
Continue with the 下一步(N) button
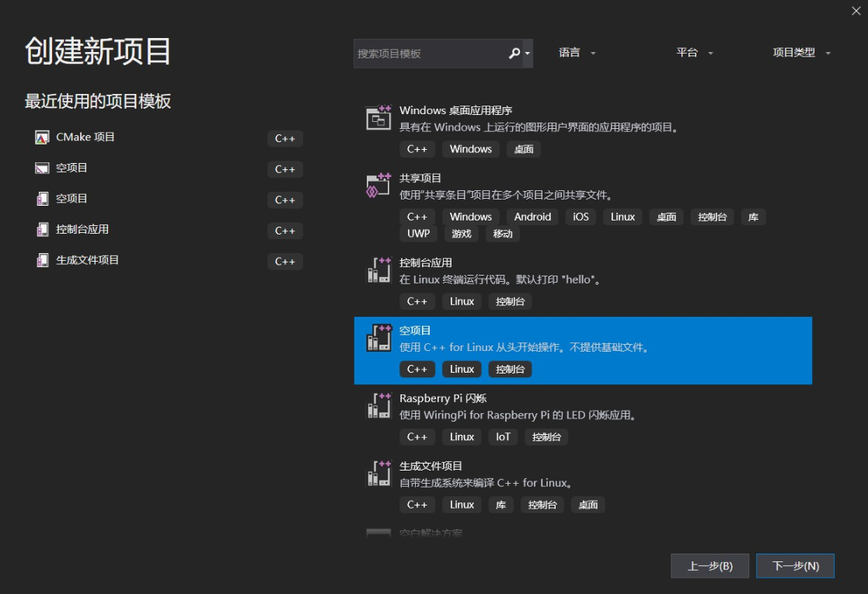[x=795, y=566]
